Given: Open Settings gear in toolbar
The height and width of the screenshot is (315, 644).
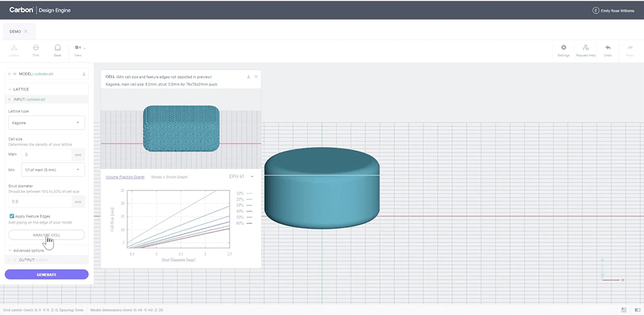Looking at the screenshot, I should (563, 50).
